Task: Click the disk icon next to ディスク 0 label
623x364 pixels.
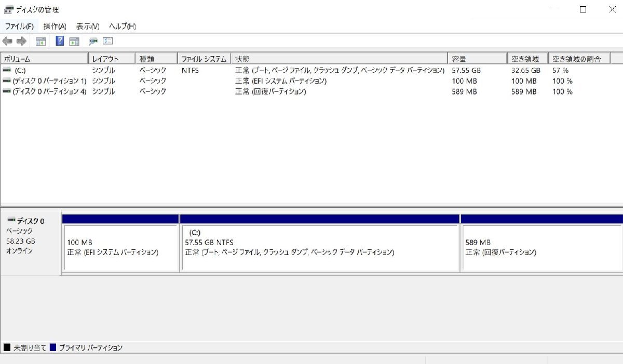Action: 11,221
